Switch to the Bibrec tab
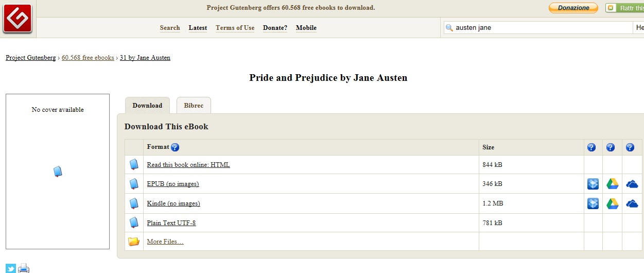The width and height of the screenshot is (644, 273). 194,106
